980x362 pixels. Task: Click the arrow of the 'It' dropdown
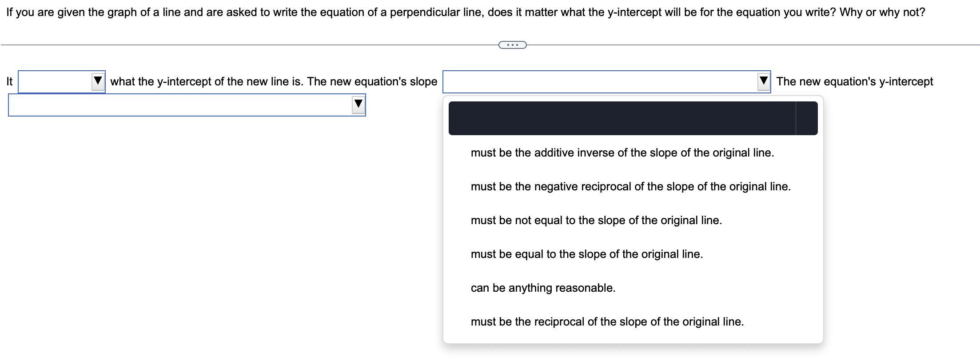pos(98,81)
